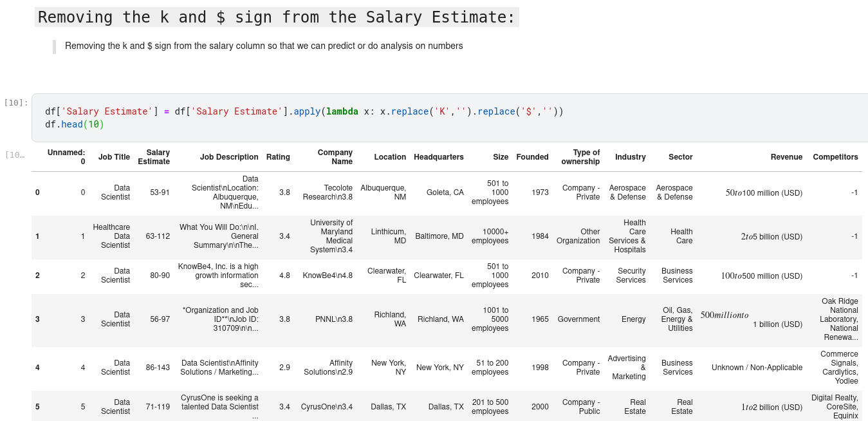Click salary value 63-112 in row 1
Viewport: 868px width, 421px height.
[x=158, y=236]
